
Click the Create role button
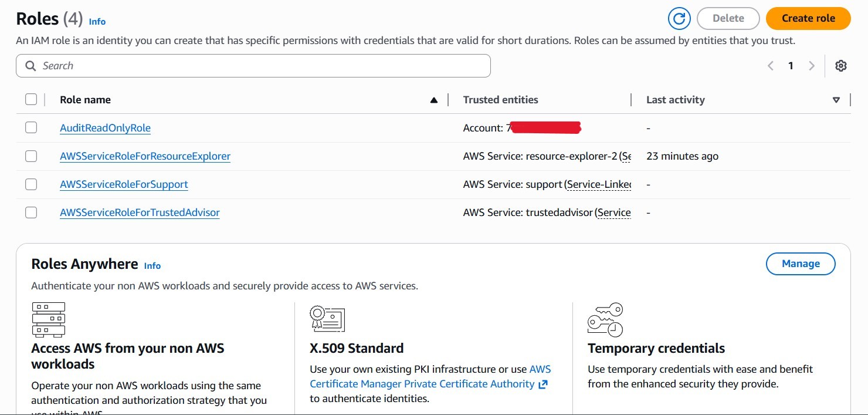pos(808,18)
